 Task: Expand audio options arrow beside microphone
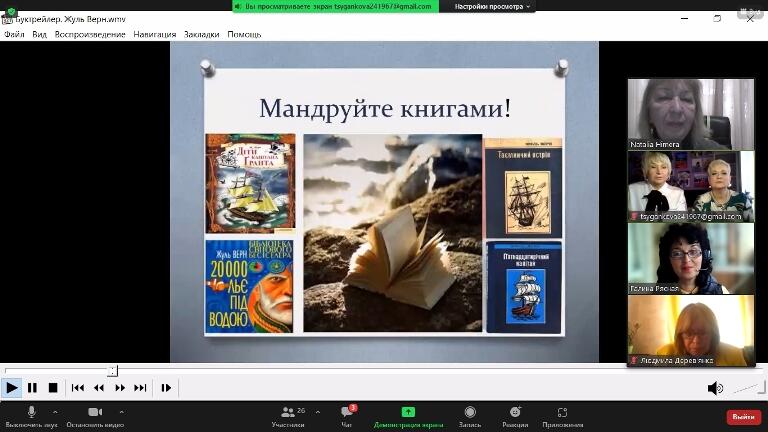[55, 412]
